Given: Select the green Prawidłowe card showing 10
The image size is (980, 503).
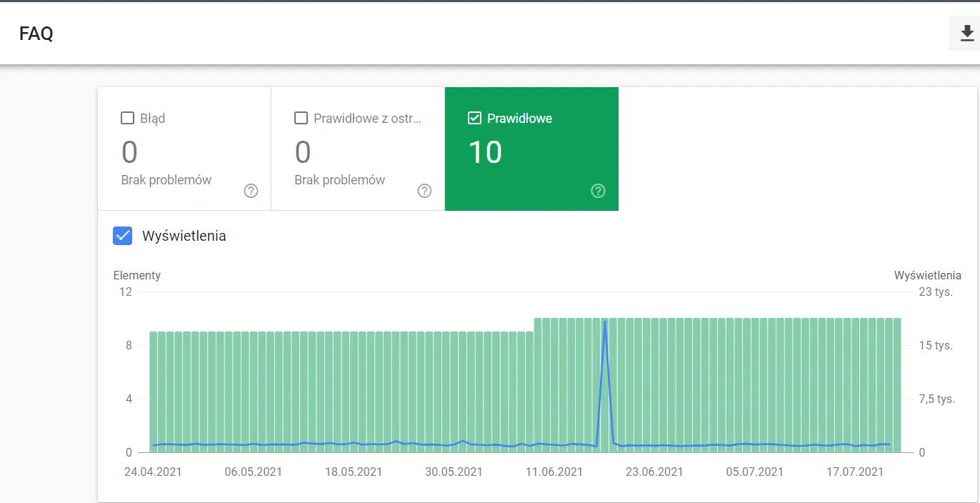Looking at the screenshot, I should [531, 149].
